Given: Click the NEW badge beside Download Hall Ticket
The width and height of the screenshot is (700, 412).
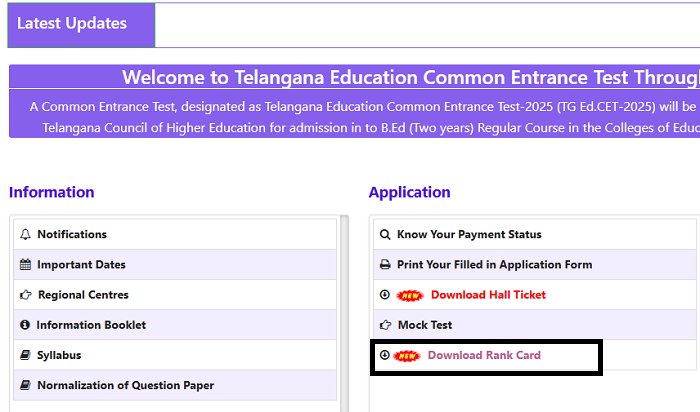Looking at the screenshot, I should coord(410,295).
